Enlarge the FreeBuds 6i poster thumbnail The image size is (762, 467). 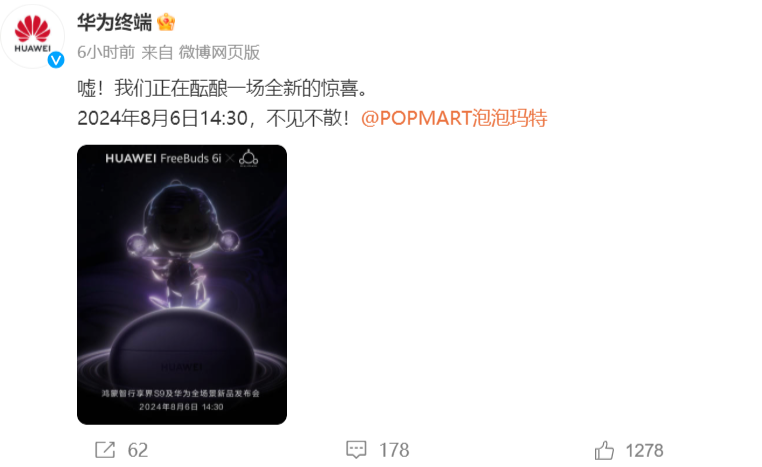tap(182, 285)
